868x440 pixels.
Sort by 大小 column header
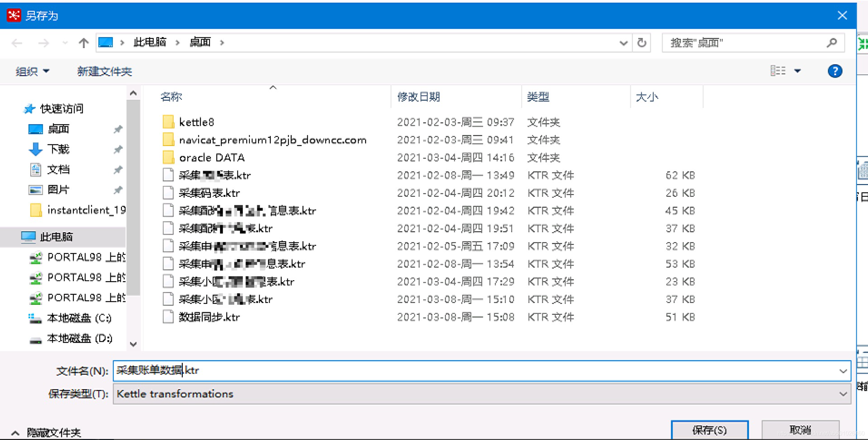point(647,97)
